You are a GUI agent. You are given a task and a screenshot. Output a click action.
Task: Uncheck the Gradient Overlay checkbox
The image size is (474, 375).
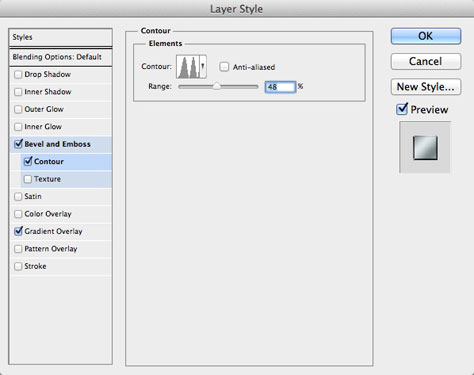[x=18, y=231]
